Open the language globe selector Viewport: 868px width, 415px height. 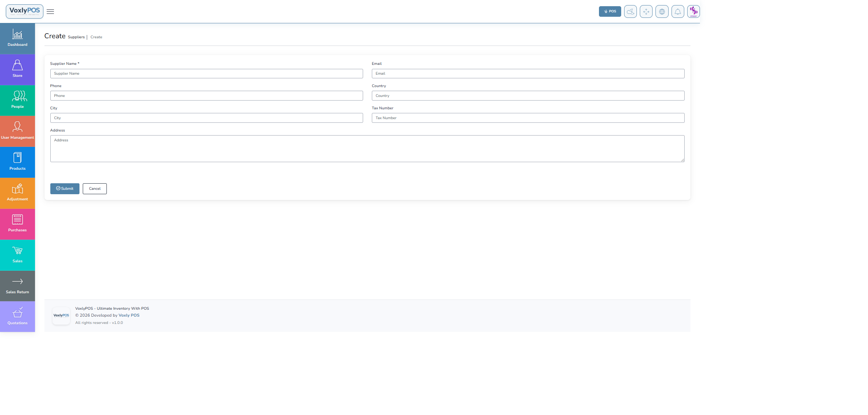(x=662, y=11)
